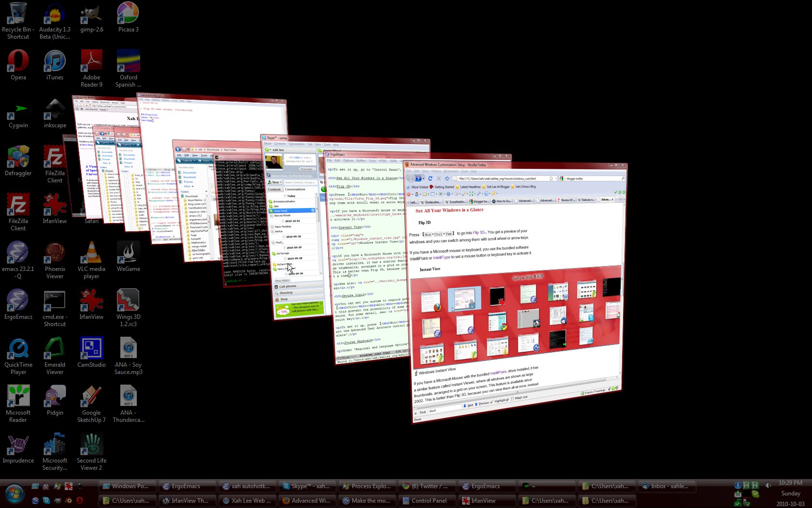Launch Pidgin desktop icon
812x508 pixels.
(55, 401)
